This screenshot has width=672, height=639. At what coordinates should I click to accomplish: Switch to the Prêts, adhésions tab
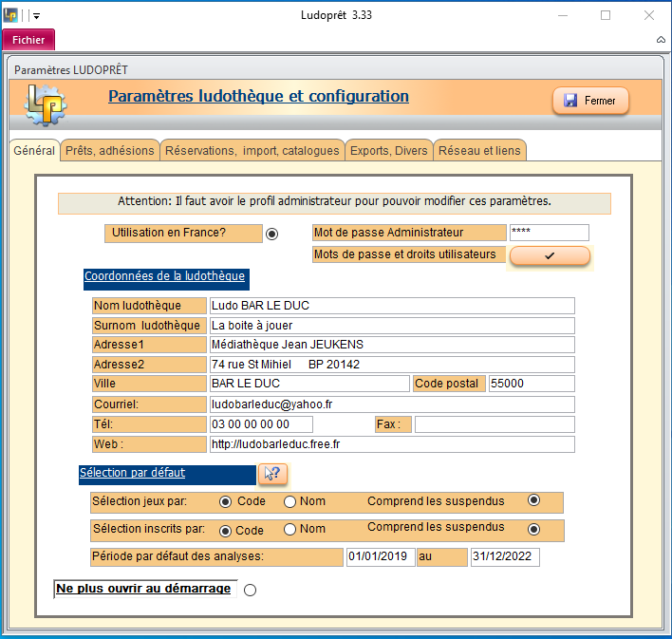109,151
